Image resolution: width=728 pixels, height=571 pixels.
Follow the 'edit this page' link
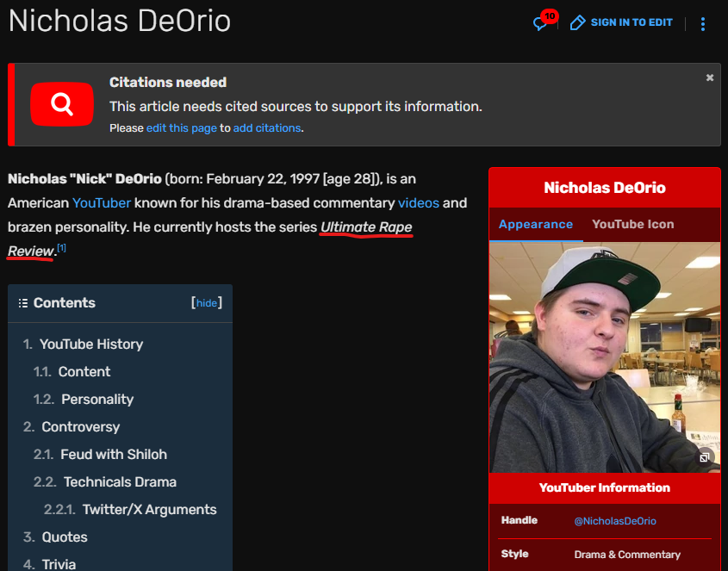[182, 128]
